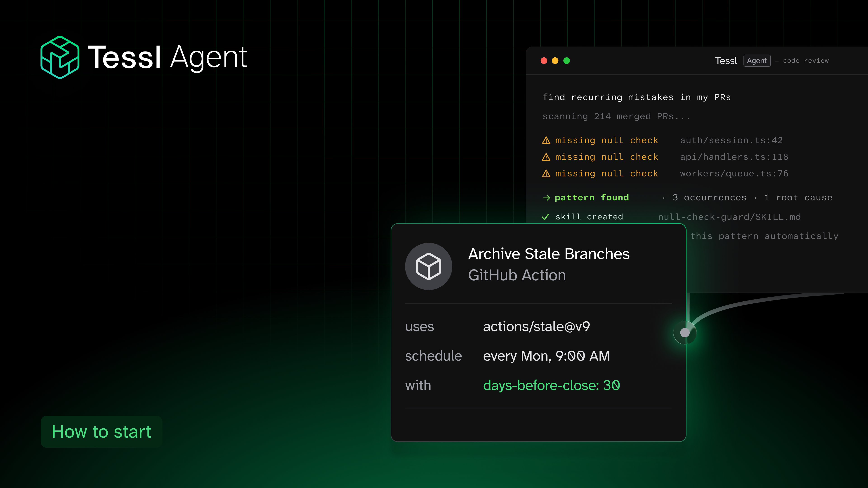This screenshot has height=488, width=868.
Task: Click the grey cube icon on the card
Action: pyautogui.click(x=429, y=266)
